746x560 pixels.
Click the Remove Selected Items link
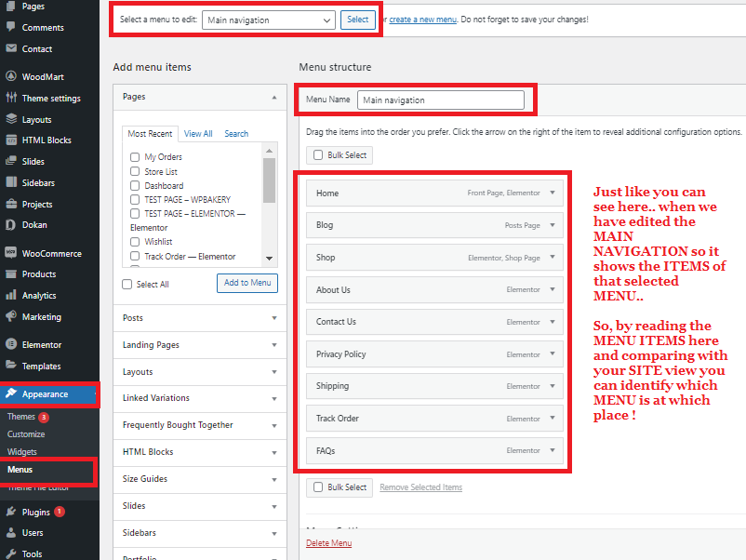421,487
